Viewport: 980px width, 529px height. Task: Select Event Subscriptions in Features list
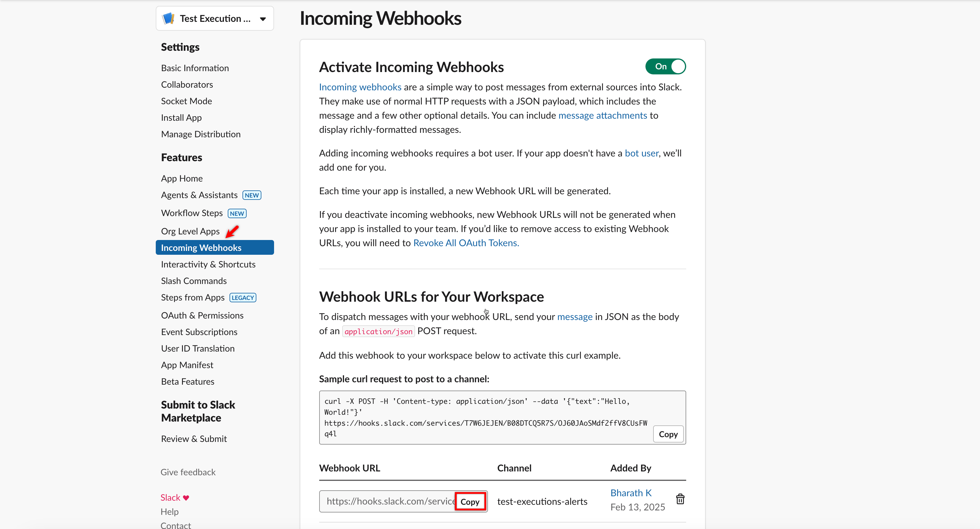click(199, 332)
